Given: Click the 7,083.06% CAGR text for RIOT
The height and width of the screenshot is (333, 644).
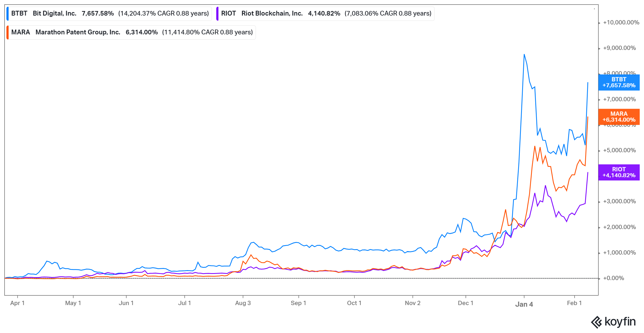Looking at the screenshot, I should pos(388,13).
